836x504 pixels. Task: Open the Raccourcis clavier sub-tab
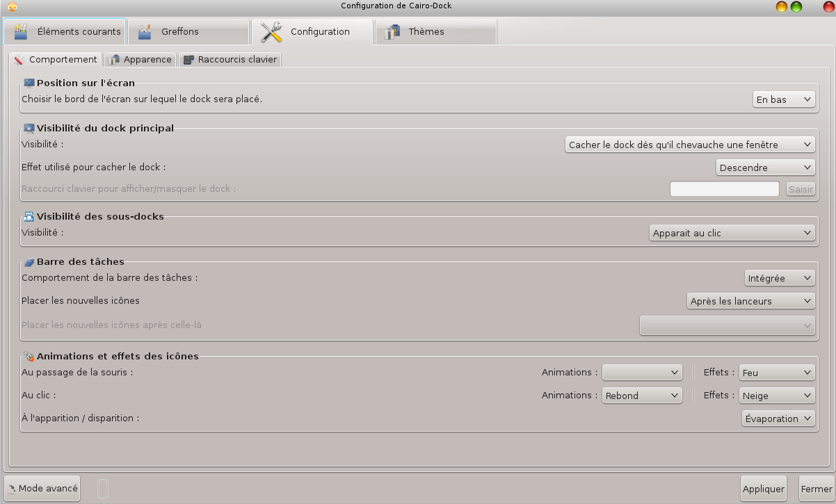(230, 60)
